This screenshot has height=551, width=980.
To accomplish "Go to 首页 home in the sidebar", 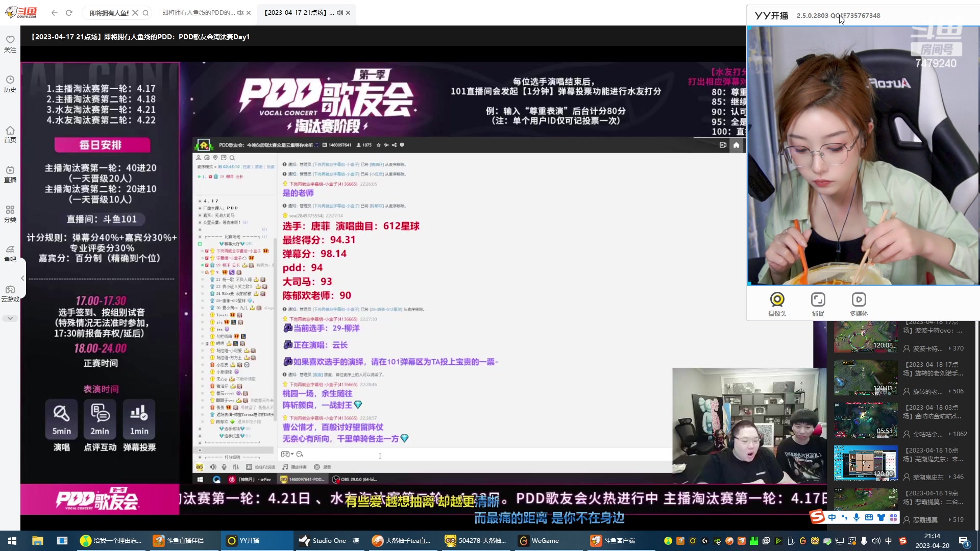I will (10, 134).
